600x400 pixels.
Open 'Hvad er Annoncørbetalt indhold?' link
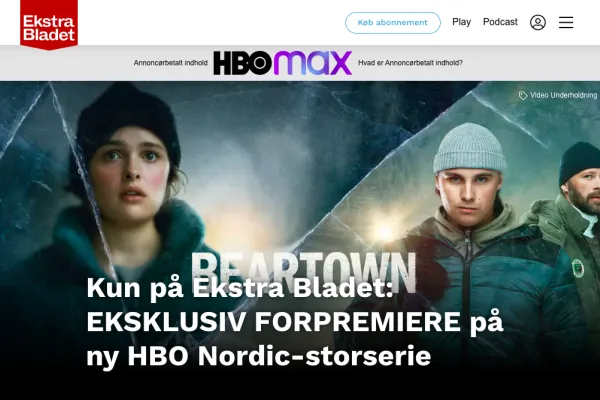pyautogui.click(x=410, y=63)
